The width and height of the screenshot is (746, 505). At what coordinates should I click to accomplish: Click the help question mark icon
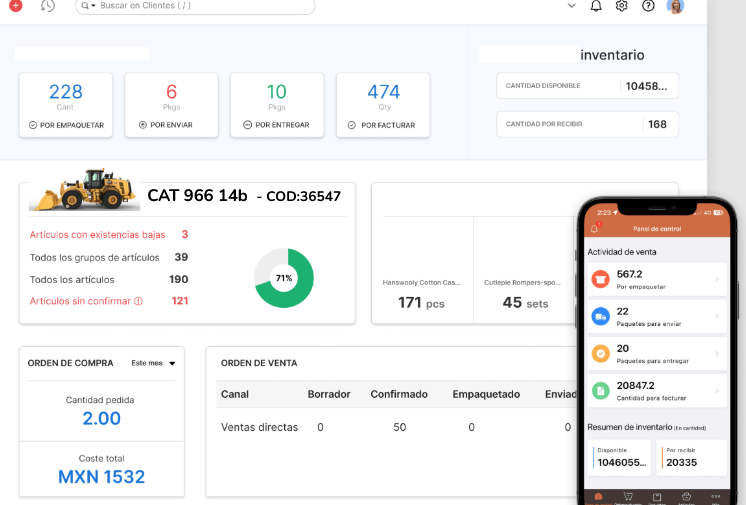tap(648, 6)
